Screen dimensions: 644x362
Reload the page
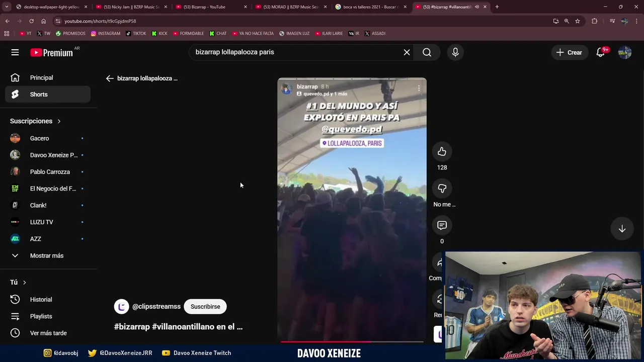pos(31,21)
